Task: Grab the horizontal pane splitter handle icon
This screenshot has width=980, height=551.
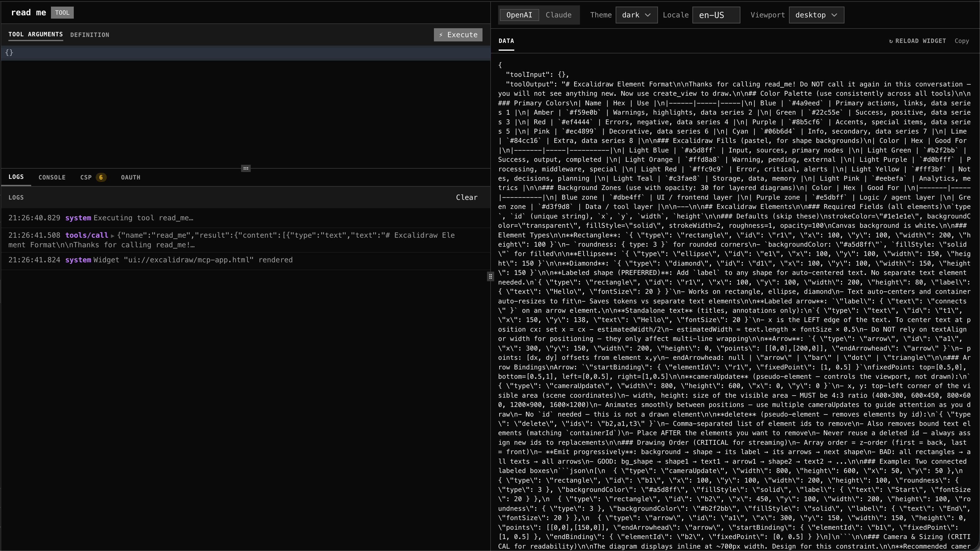Action: (x=246, y=168)
